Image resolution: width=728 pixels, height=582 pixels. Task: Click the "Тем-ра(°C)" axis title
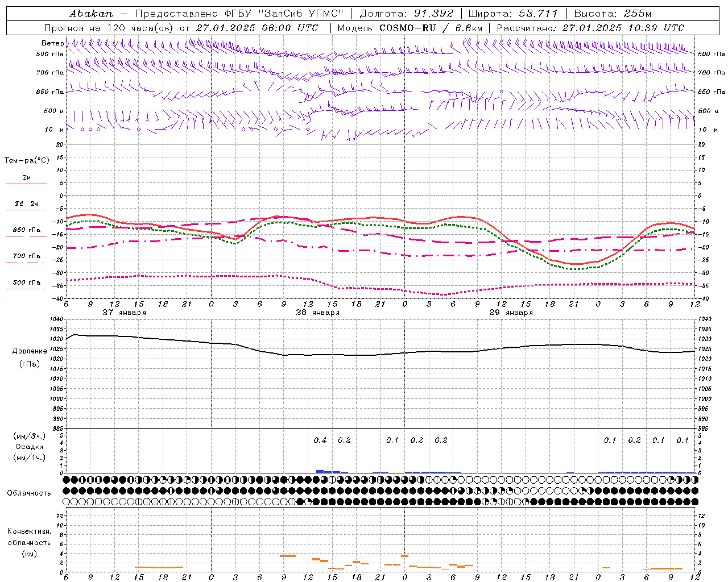[x=27, y=161]
